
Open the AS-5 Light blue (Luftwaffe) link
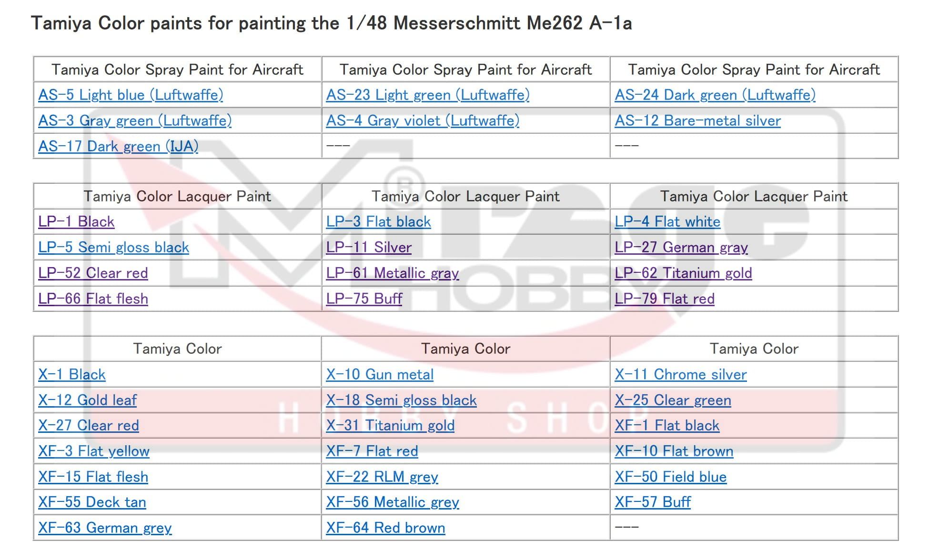coord(131,95)
